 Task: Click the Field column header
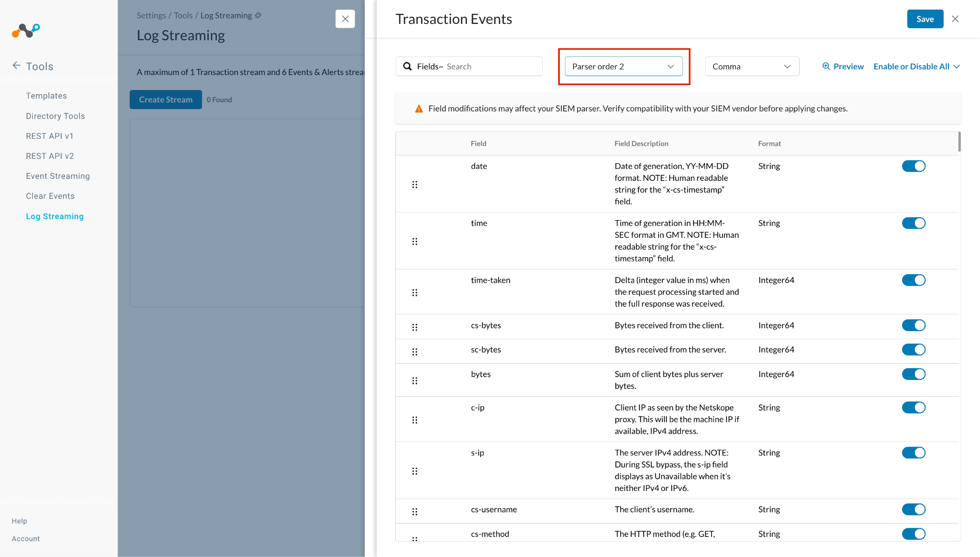(479, 144)
